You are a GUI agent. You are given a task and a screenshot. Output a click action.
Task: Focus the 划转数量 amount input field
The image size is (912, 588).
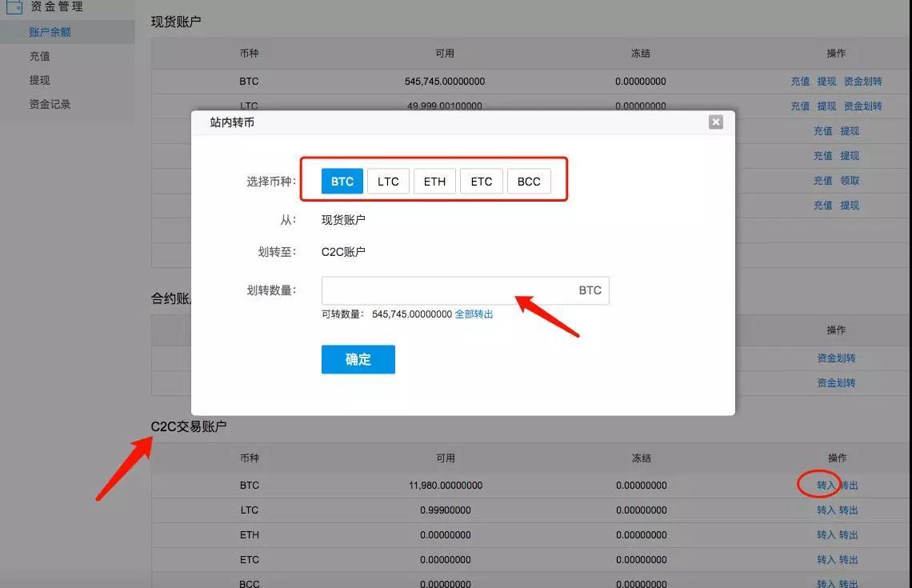click(x=466, y=290)
